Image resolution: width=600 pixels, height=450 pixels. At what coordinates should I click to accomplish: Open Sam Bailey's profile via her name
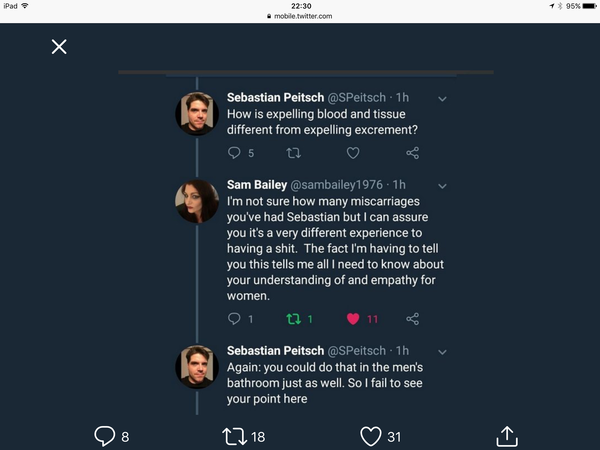(x=255, y=185)
